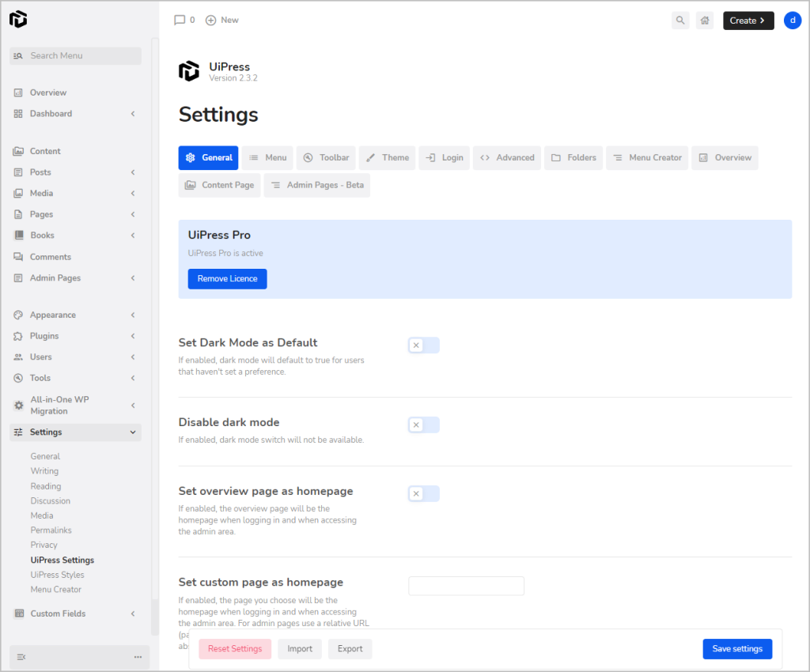The image size is (810, 672).
Task: Expand the Admin Pages submenu chevron
Action: click(x=133, y=278)
